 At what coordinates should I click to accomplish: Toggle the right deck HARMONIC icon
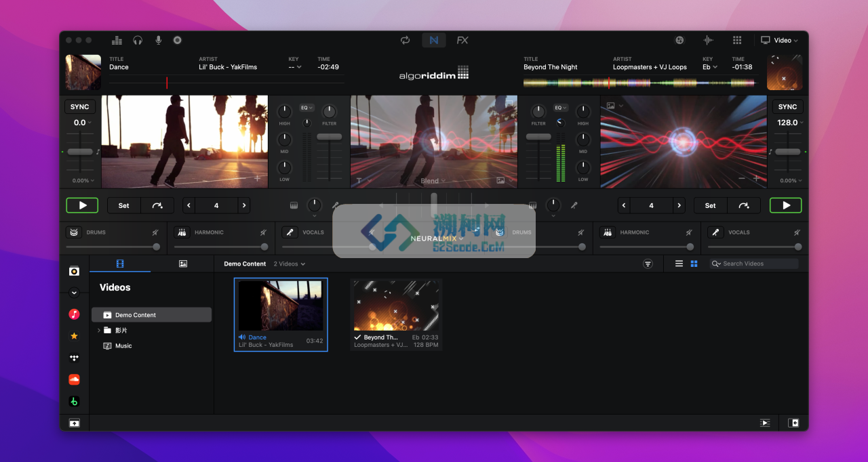click(x=608, y=232)
